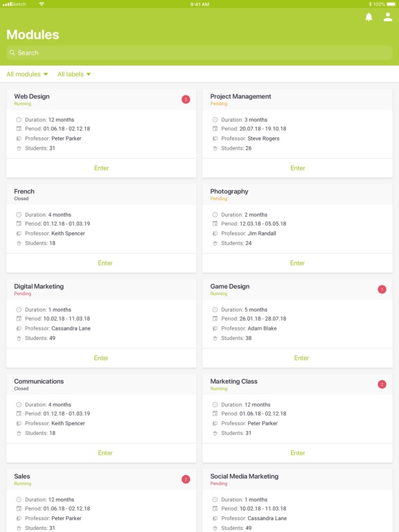The width and height of the screenshot is (399, 532).
Task: Click Enter on the Digital Marketing card
Action: point(101,358)
